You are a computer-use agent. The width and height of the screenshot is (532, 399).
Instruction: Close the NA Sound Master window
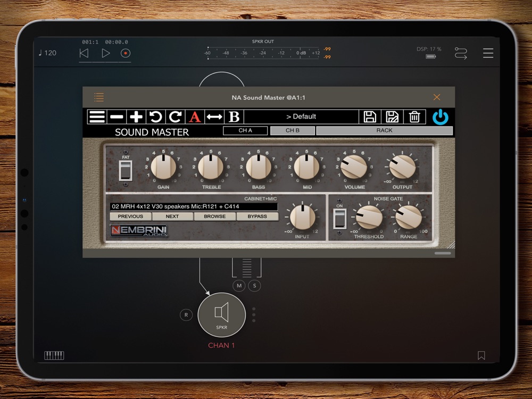click(437, 97)
